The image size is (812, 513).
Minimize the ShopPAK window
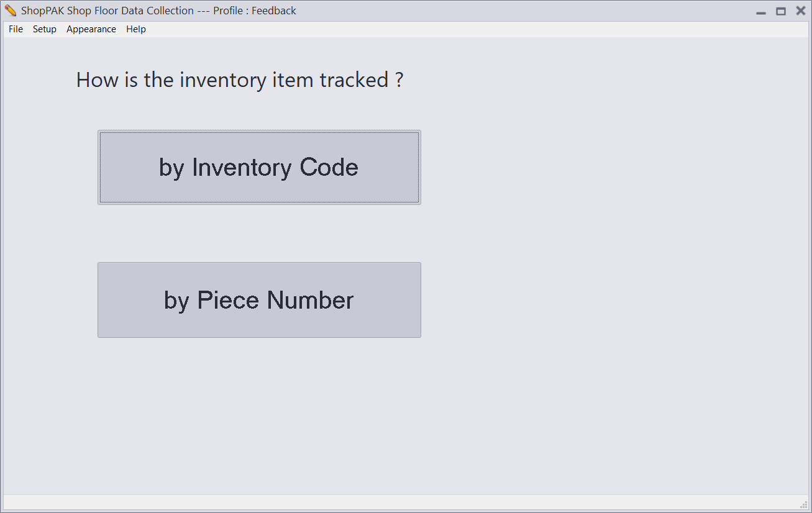pyautogui.click(x=761, y=11)
